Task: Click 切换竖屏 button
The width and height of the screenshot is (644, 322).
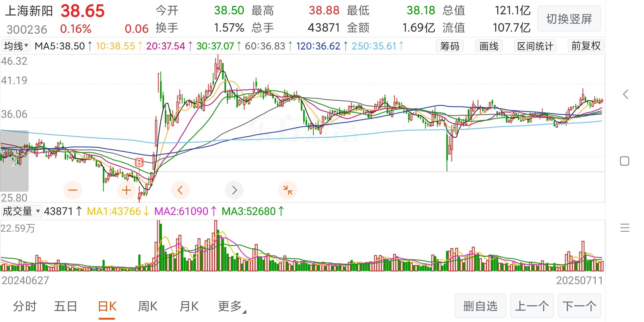Action: click(569, 19)
